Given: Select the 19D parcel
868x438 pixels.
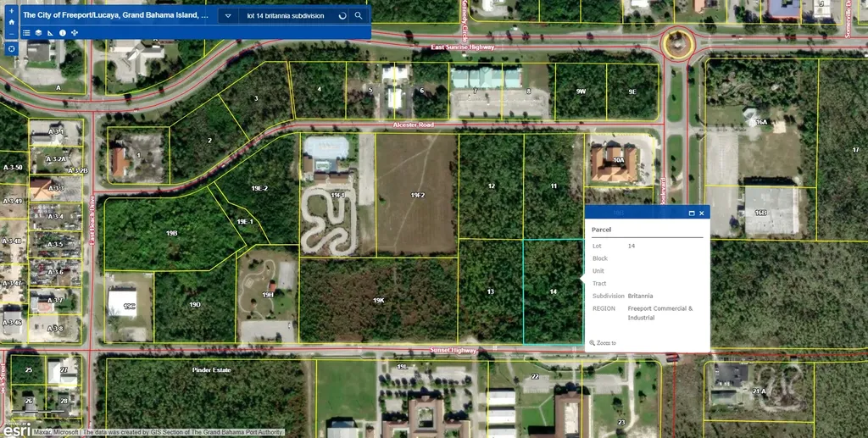Looking at the screenshot, I should (195, 304).
